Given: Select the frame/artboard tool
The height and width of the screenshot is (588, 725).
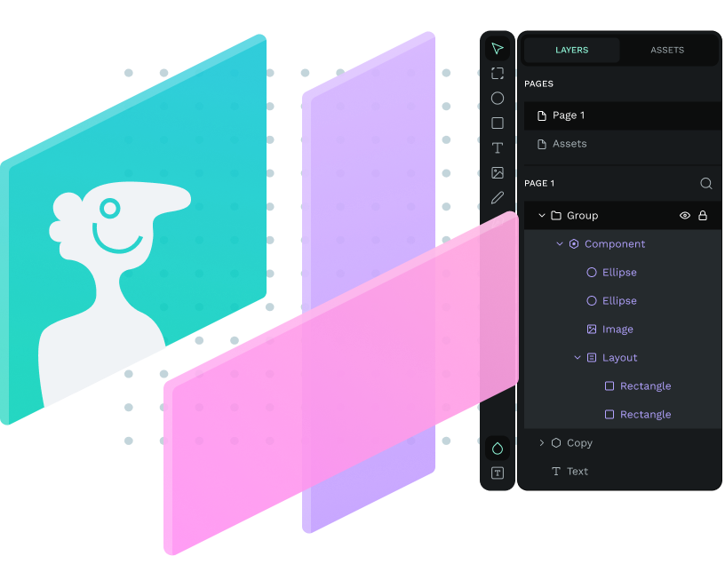Looking at the screenshot, I should click(x=498, y=73).
